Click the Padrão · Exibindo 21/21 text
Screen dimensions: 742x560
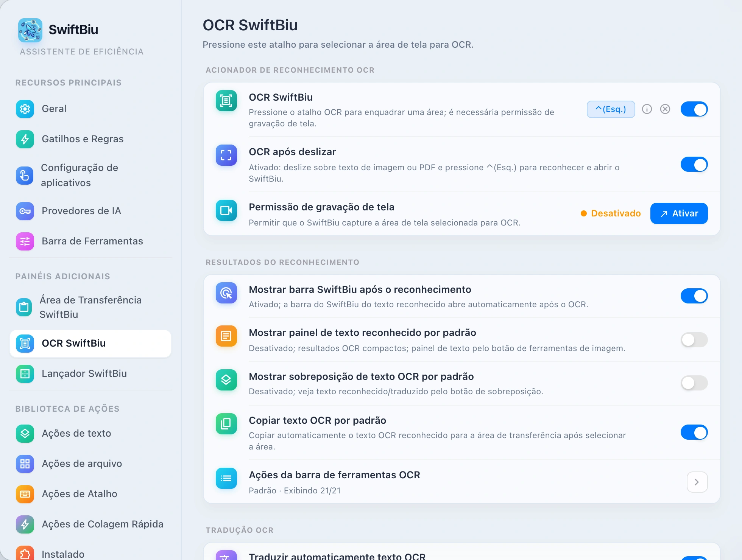(295, 490)
